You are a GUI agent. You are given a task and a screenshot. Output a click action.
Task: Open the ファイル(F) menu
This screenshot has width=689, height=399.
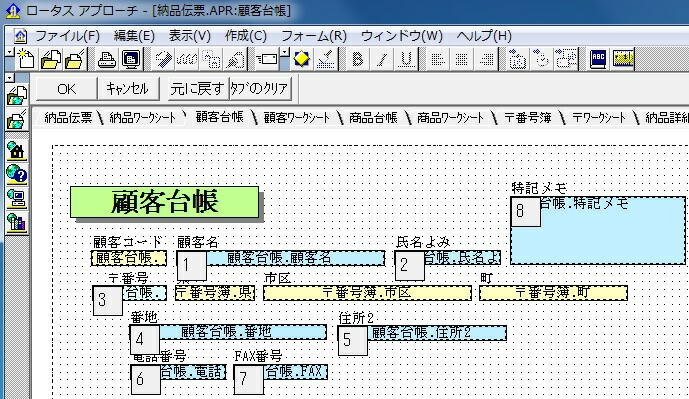[x=67, y=36]
